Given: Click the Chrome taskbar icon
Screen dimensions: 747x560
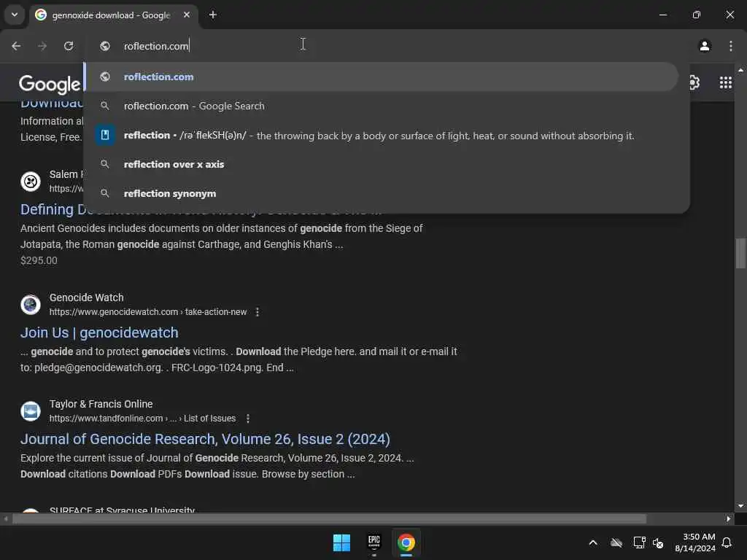Looking at the screenshot, I should 406,542.
